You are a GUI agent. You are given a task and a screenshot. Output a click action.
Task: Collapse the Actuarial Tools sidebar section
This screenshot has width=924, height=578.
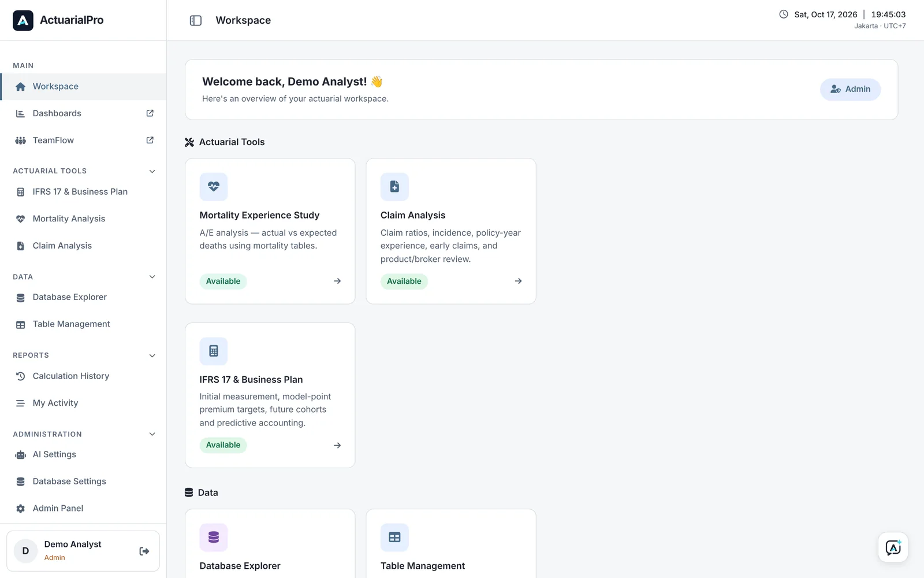[x=152, y=171]
